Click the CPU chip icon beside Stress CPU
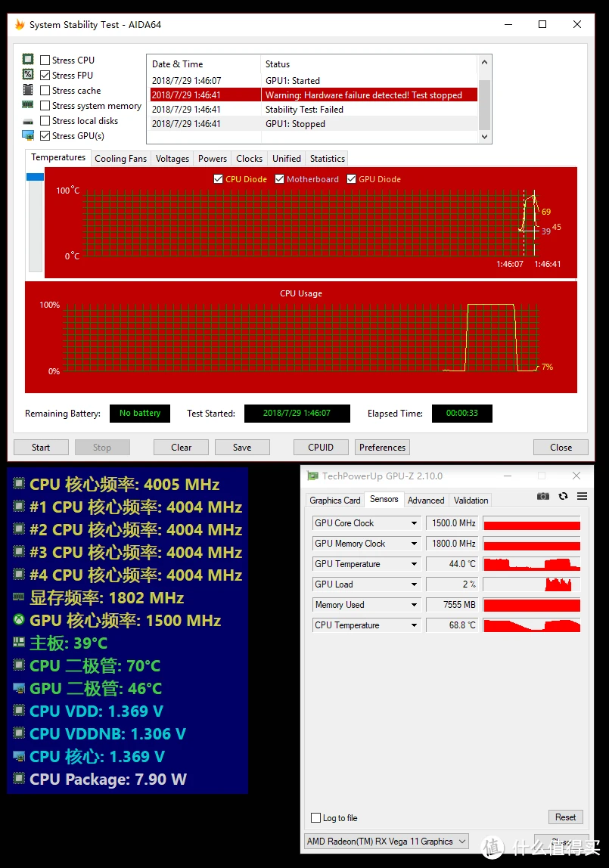 coord(28,59)
